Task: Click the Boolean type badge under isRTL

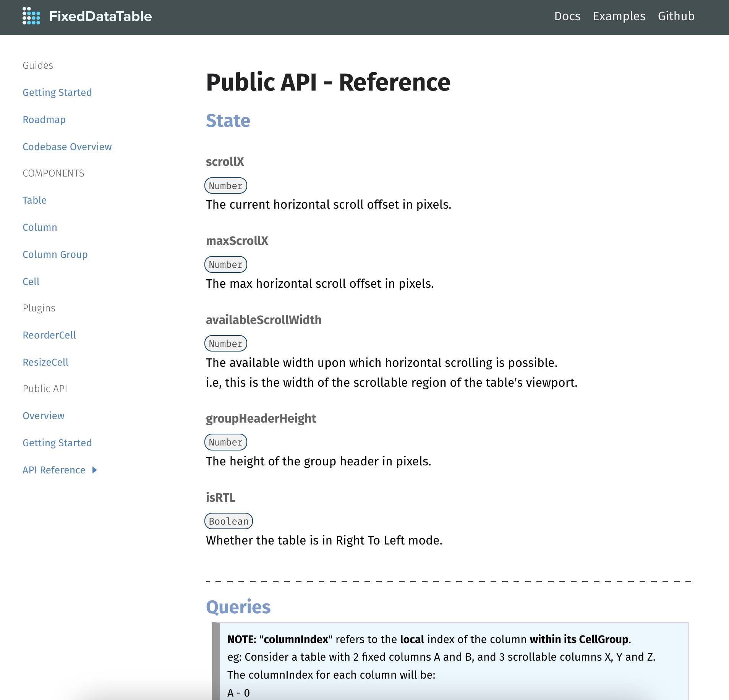Action: click(x=229, y=521)
